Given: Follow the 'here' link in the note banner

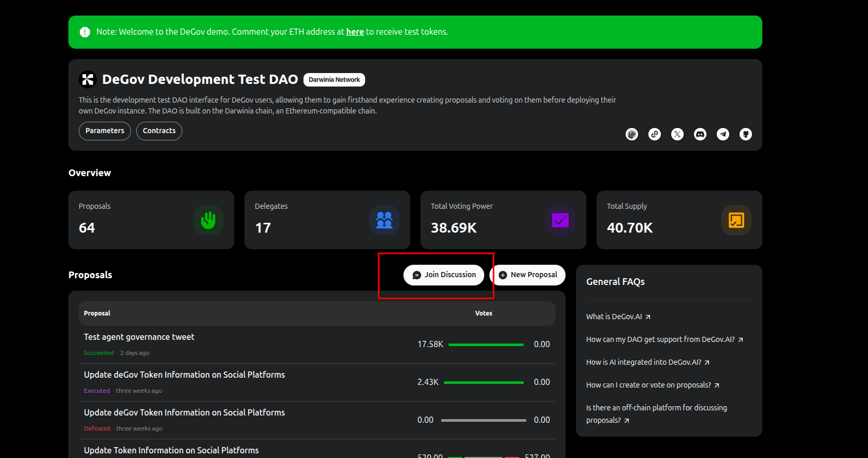Looking at the screenshot, I should coord(355,32).
